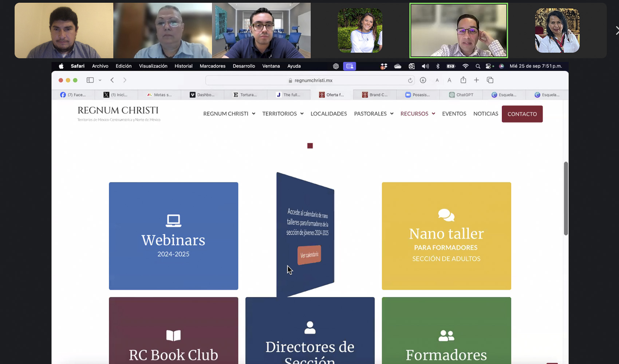Open the ChatGPT menu bar icon
Viewport: 619px width, 364px height.
coord(336,66)
